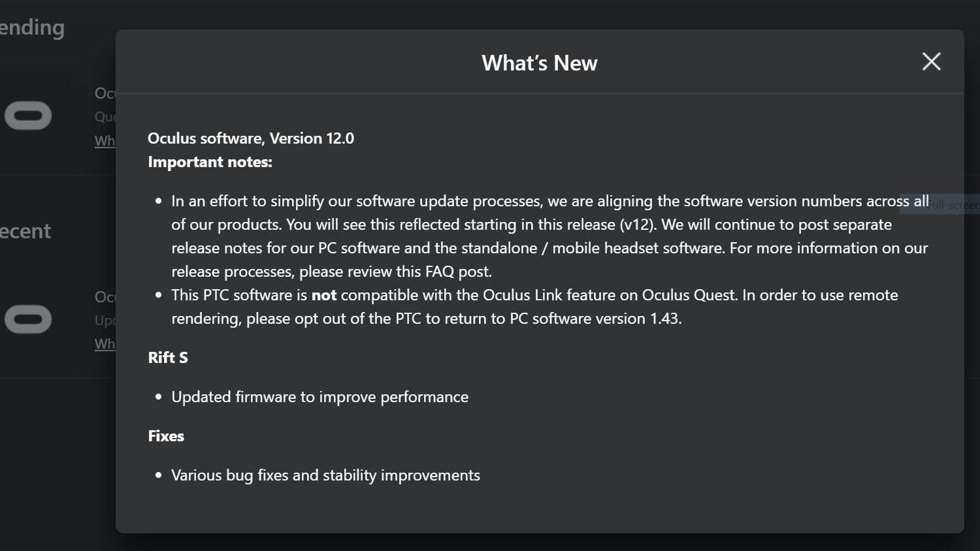Viewport: 980px width, 551px height.
Task: Click the "Important notes:" heading
Action: (x=210, y=162)
